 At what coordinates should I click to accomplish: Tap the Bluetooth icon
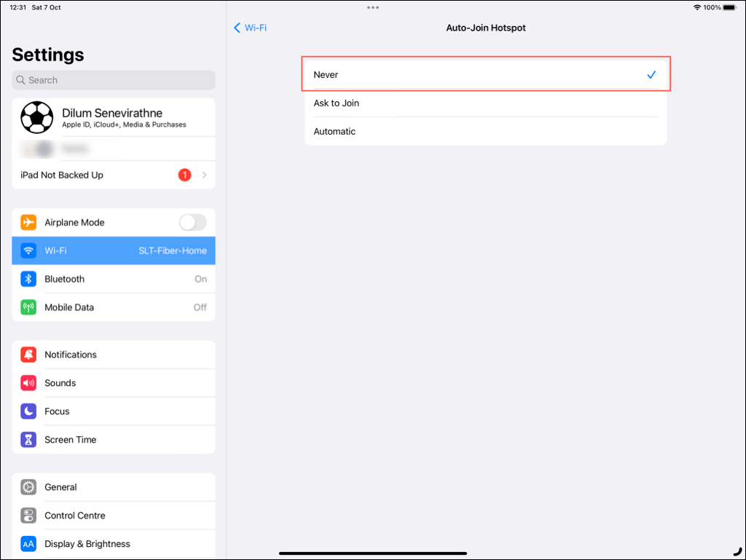[x=28, y=279]
